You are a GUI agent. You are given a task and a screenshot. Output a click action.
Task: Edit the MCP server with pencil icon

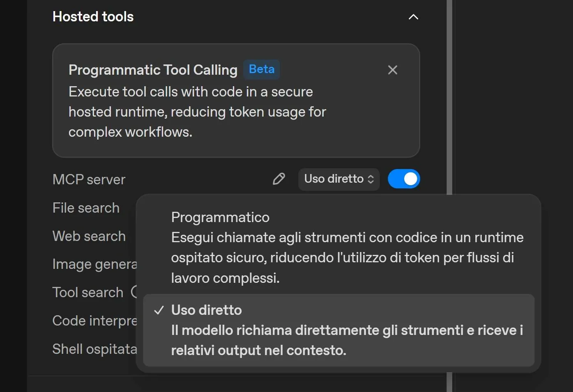(x=279, y=179)
